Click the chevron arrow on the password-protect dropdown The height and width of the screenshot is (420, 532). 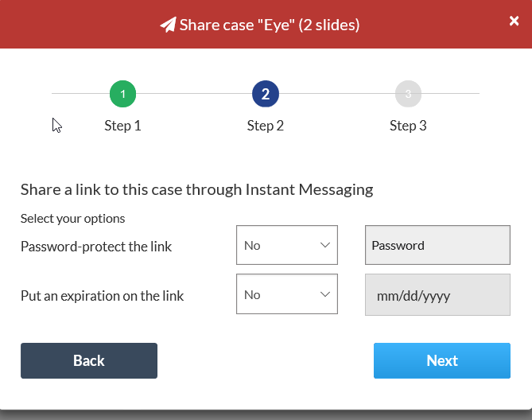click(x=324, y=245)
